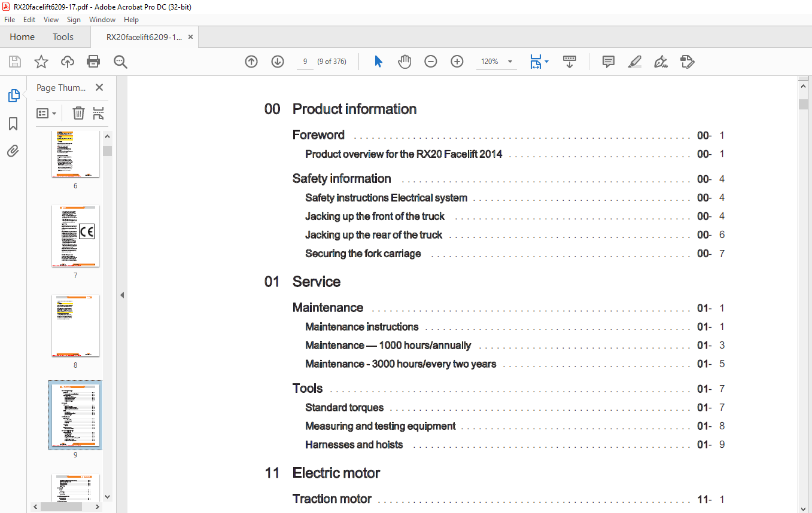Open Securing the fork carriage entry
812x513 pixels.
coord(363,254)
